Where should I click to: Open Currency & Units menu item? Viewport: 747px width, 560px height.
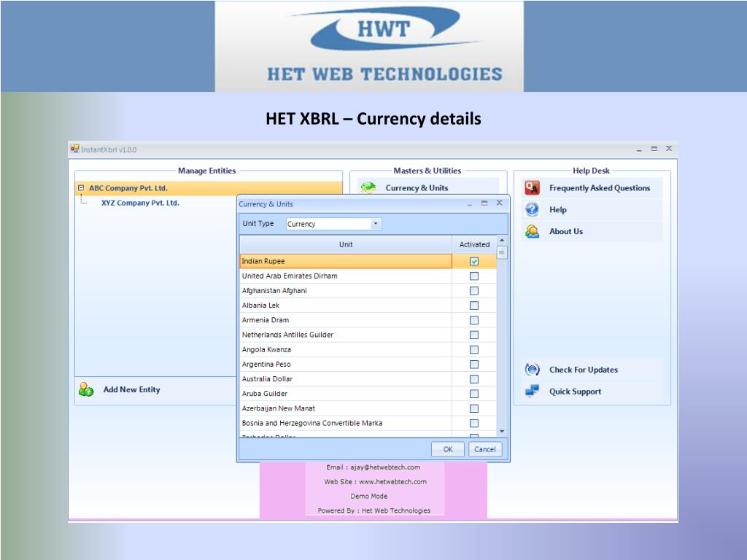pyautogui.click(x=427, y=187)
